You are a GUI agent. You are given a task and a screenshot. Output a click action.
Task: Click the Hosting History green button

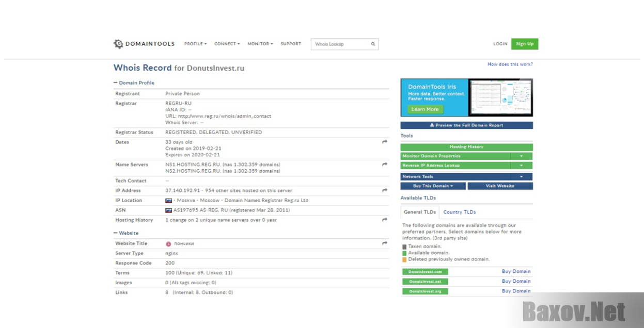(x=467, y=147)
